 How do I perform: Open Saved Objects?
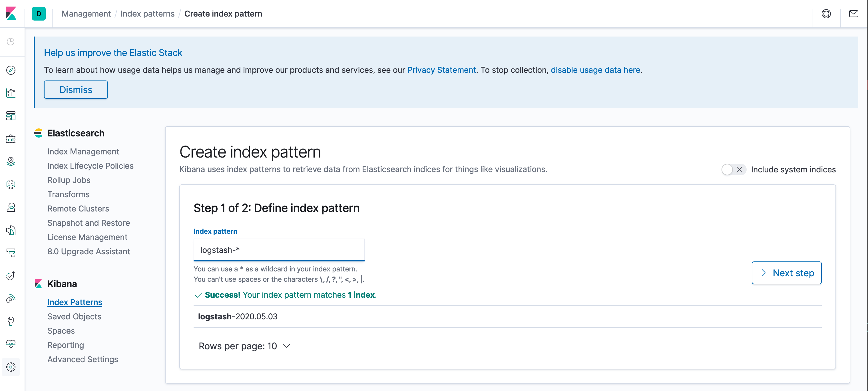74,317
